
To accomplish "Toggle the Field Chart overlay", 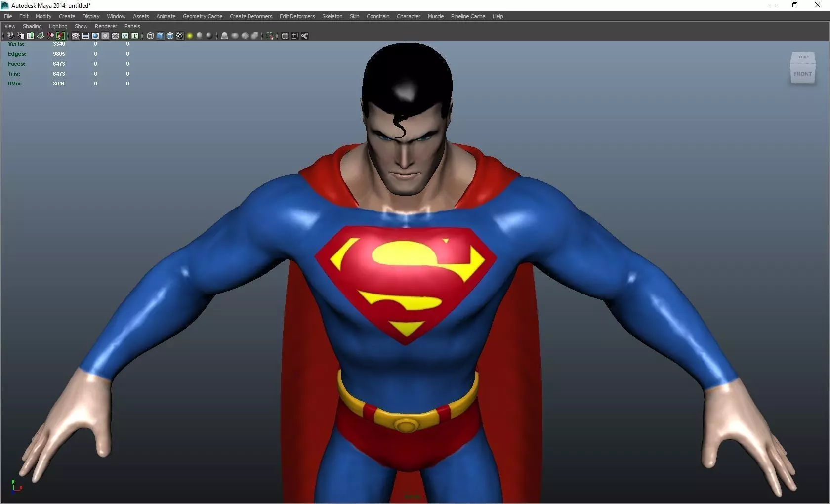I will tap(115, 36).
